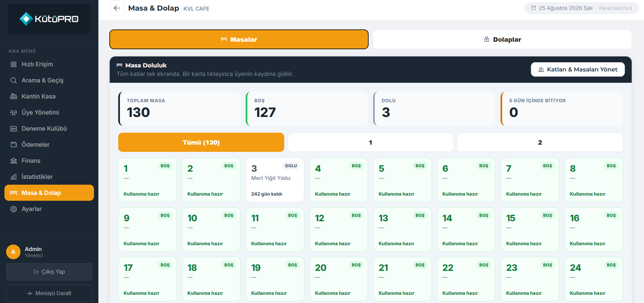Open Hızlı Erişim from sidebar
The image size is (644, 303).
tap(49, 64)
